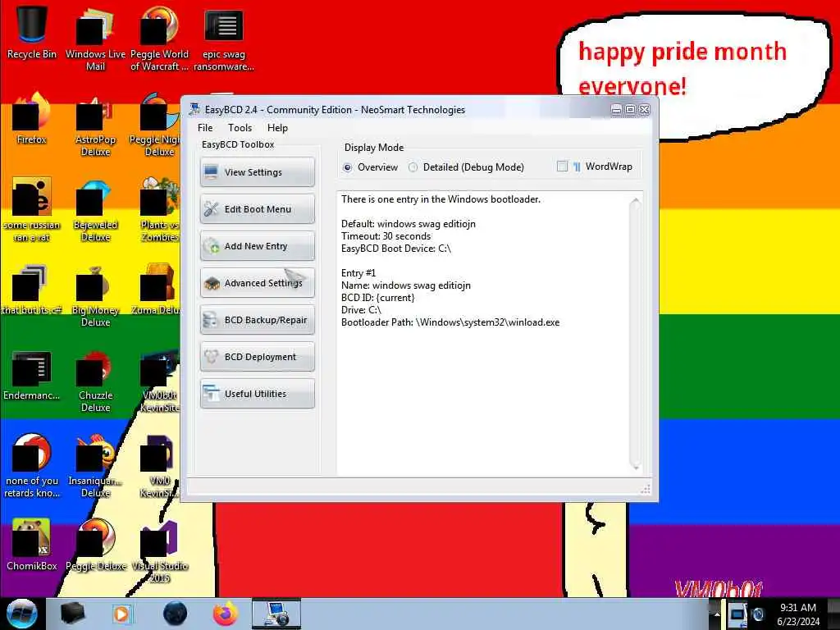This screenshot has width=840, height=630.
Task: Click scroll up arrow in boot entry pane
Action: pos(636,202)
